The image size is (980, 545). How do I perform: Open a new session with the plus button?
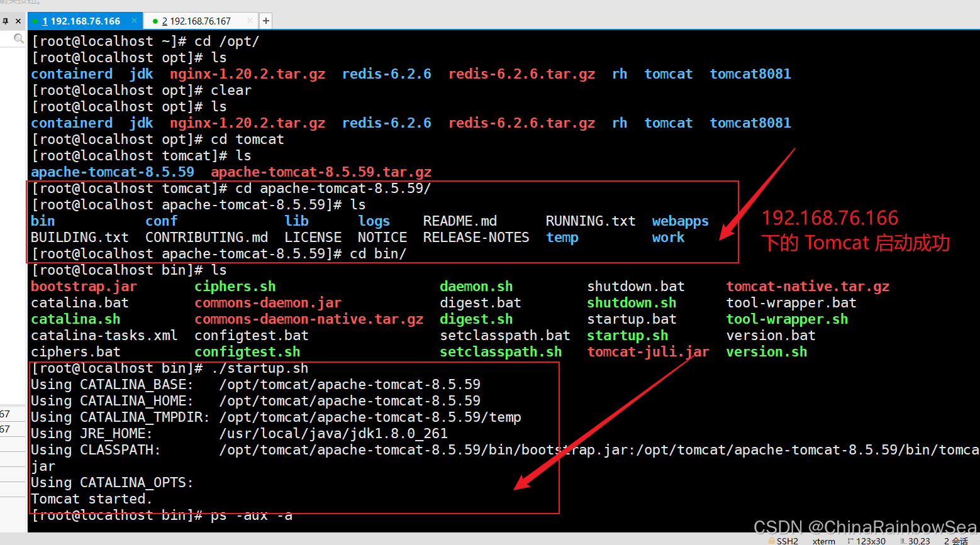point(265,21)
